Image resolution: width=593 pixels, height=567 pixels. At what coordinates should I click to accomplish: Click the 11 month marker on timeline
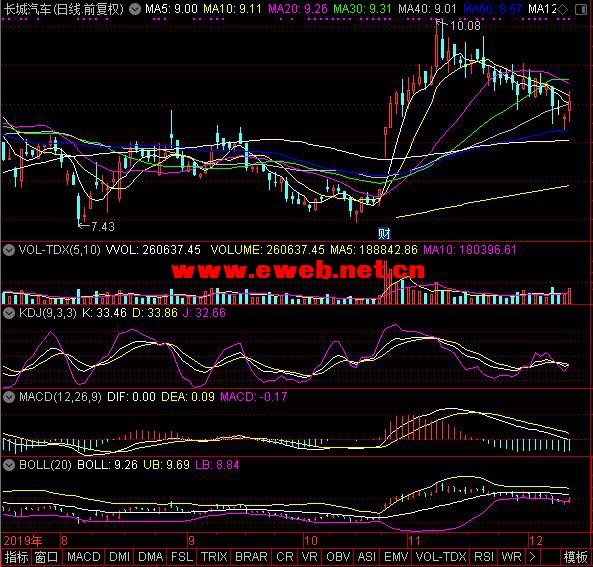click(414, 541)
